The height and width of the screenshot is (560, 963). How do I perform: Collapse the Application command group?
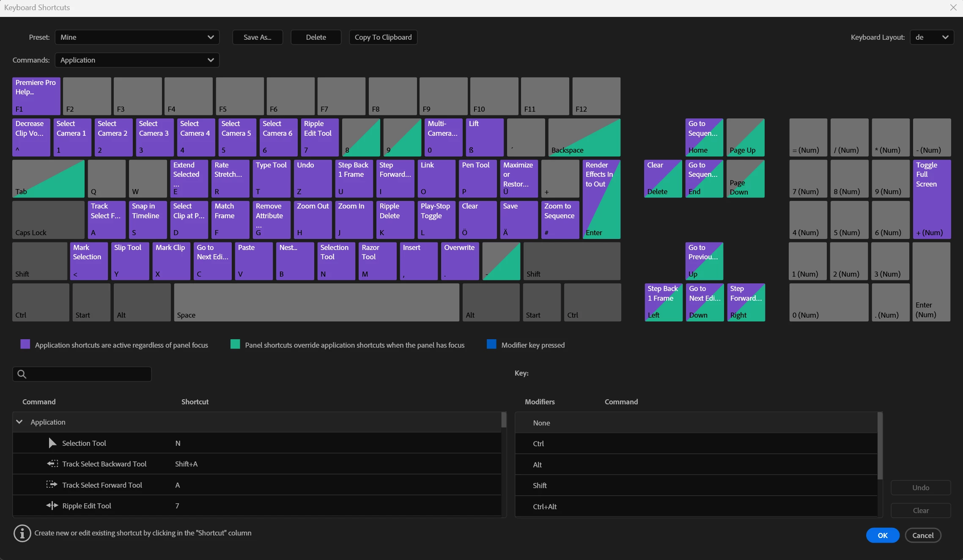coord(19,422)
